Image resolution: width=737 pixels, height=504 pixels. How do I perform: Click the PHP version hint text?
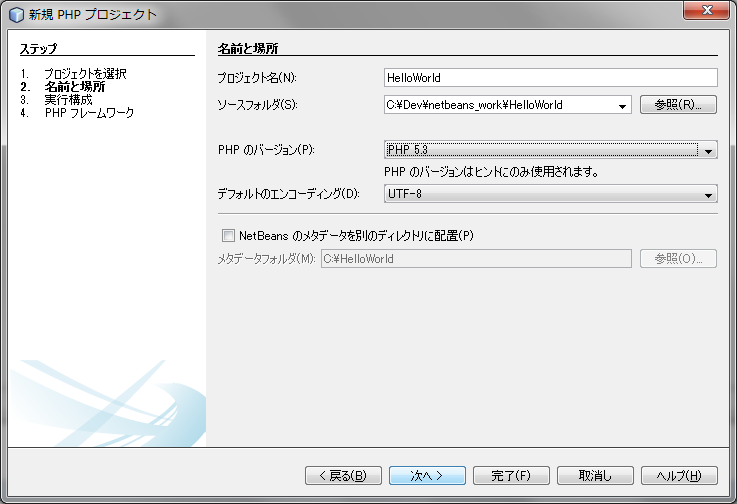(491, 172)
